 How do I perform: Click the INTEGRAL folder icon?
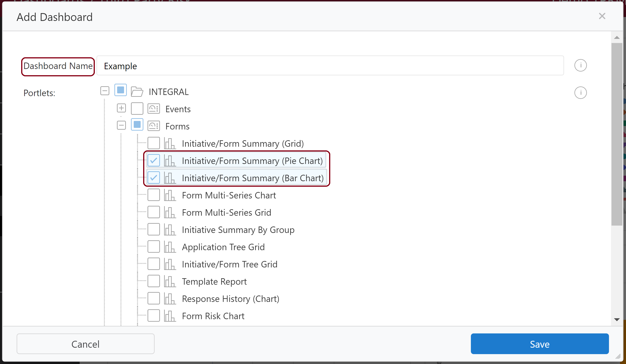pyautogui.click(x=137, y=92)
